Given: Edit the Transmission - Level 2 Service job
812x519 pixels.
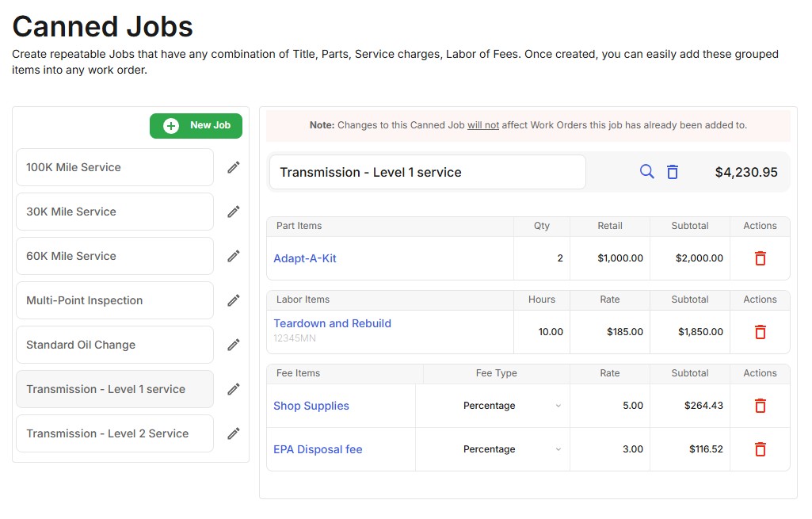Looking at the screenshot, I should click(233, 433).
